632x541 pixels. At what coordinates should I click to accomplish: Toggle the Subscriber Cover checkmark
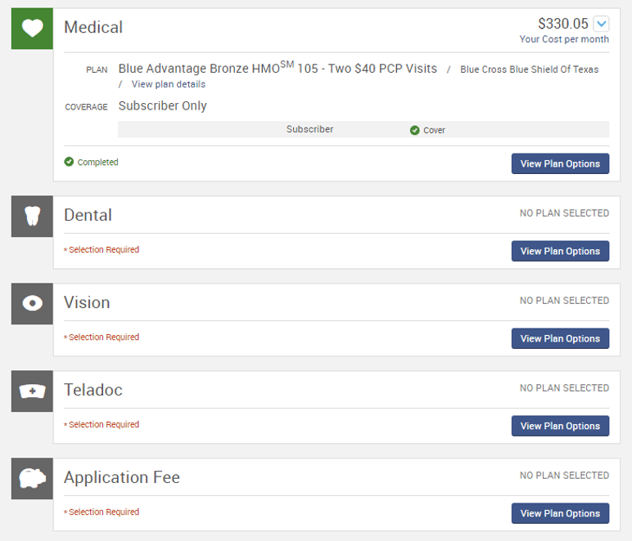pos(414,130)
